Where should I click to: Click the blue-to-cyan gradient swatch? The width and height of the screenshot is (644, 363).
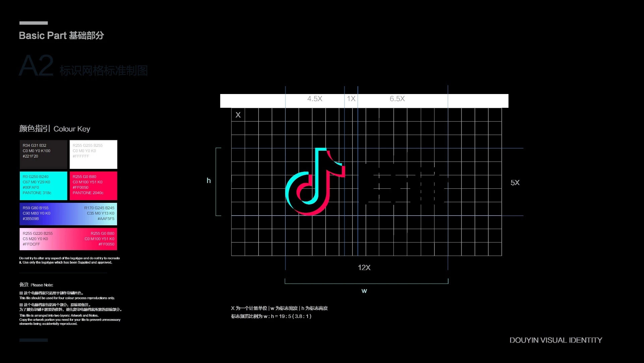click(68, 214)
